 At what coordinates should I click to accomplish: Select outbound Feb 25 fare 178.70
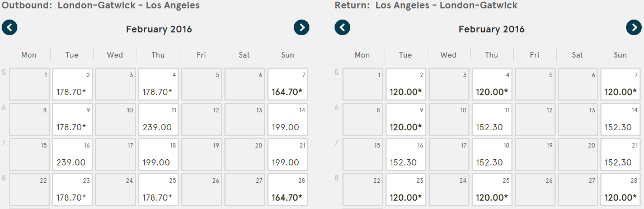pyautogui.click(x=158, y=190)
